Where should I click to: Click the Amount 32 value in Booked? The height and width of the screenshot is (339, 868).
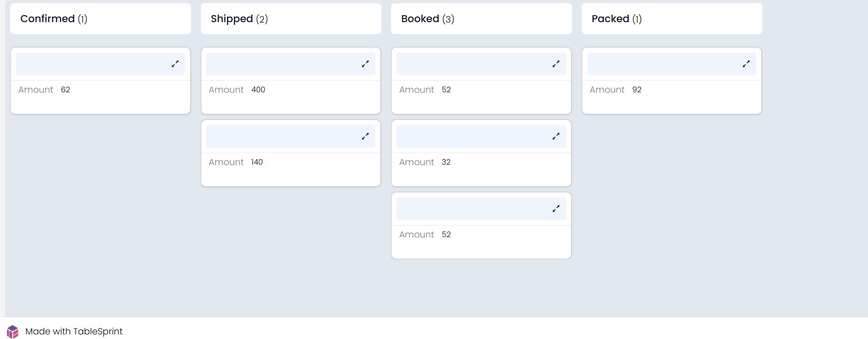446,162
